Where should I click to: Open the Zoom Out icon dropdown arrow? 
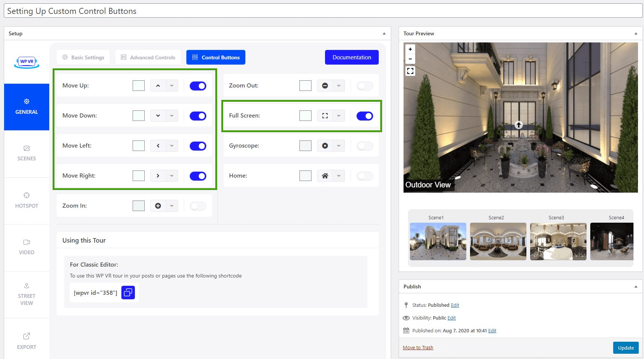point(339,86)
